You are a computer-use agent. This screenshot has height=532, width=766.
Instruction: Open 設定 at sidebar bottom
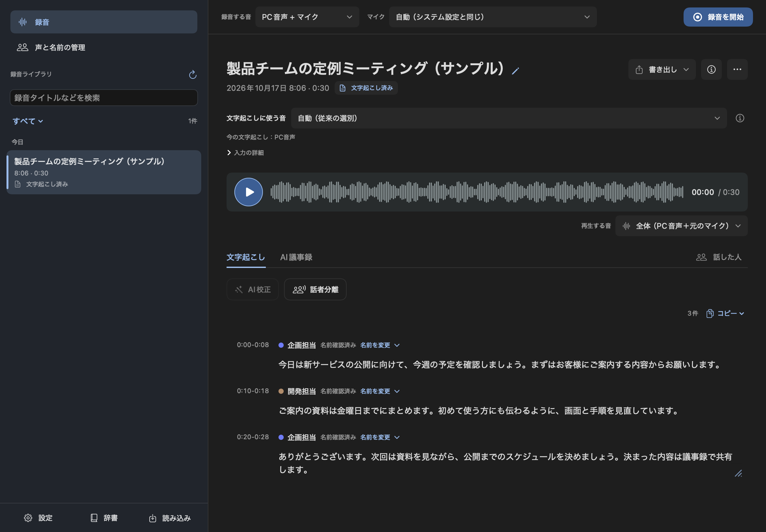(x=38, y=518)
